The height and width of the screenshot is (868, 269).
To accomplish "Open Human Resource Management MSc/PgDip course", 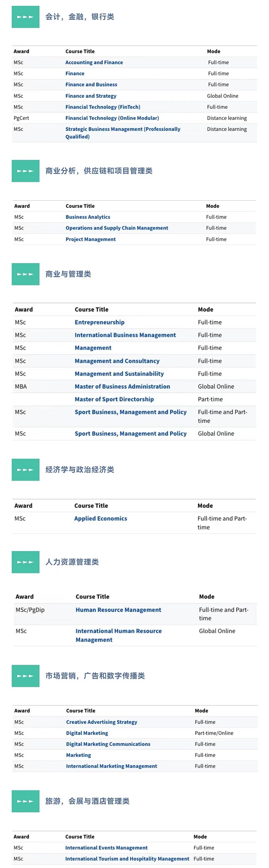I will pyautogui.click(x=119, y=610).
